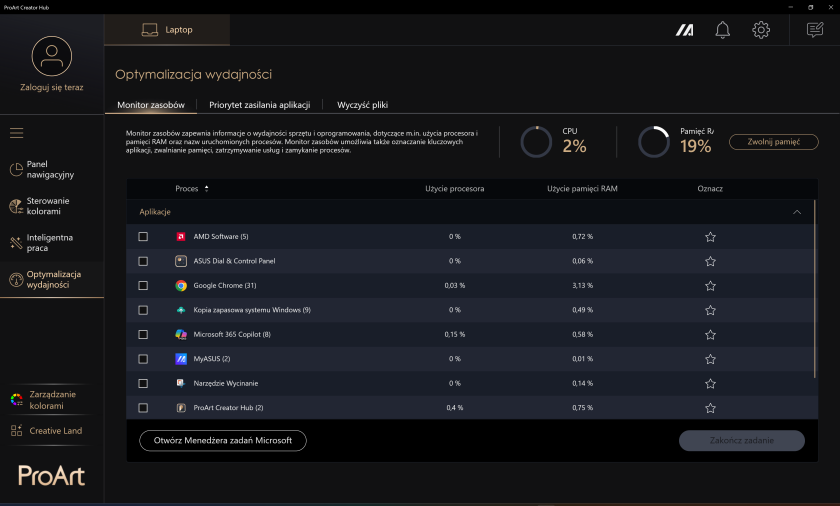Mark Google Chrome with the star icon
Image resolution: width=840 pixels, height=506 pixels.
[710, 286]
